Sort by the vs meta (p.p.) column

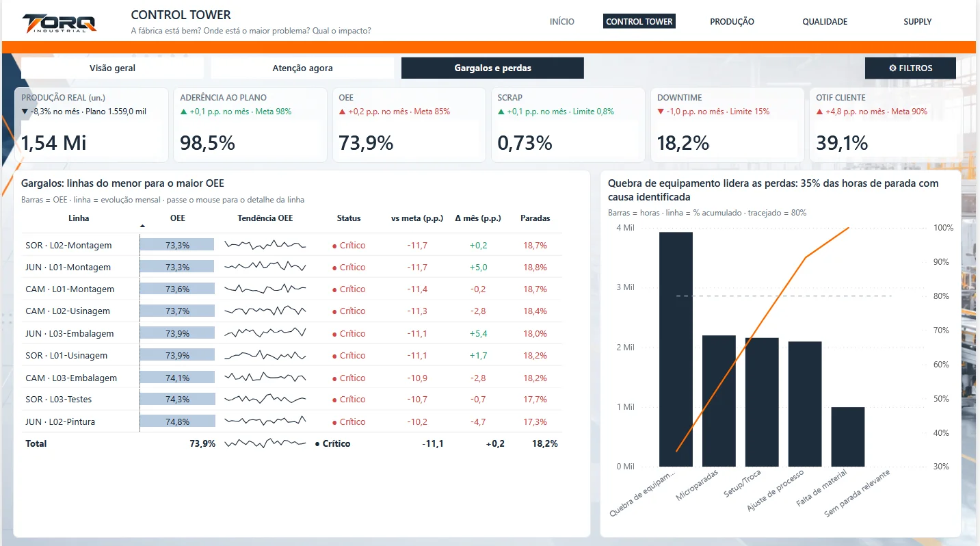click(x=416, y=218)
